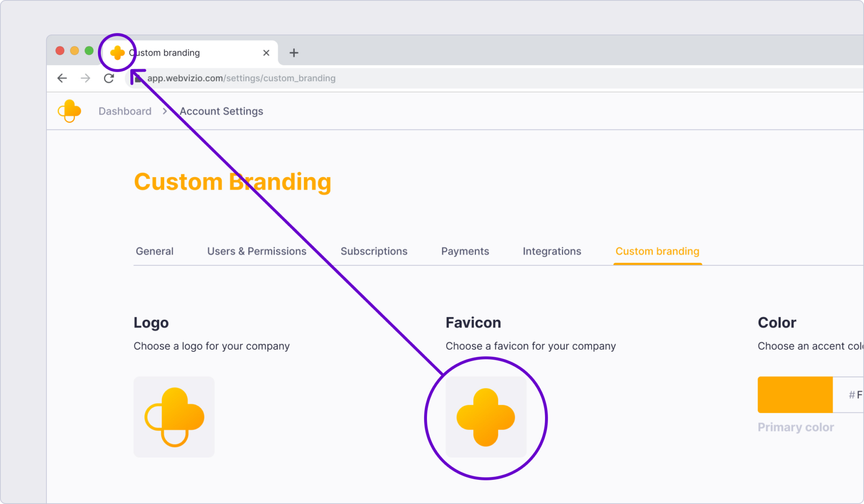Image resolution: width=864 pixels, height=504 pixels.
Task: Open the Integrations section
Action: (x=551, y=251)
